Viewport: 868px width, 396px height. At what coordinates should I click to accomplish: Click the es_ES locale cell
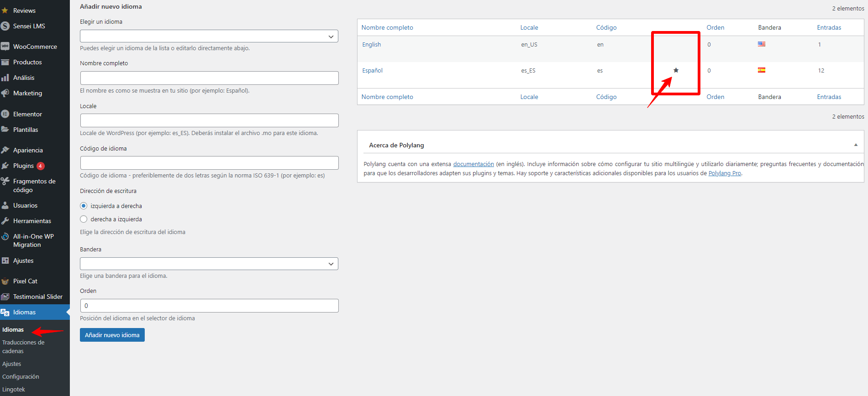[528, 70]
